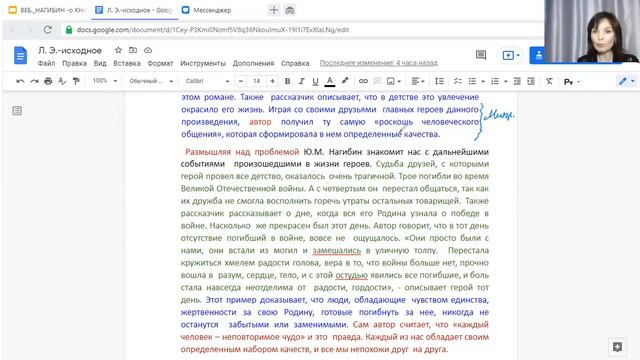
Task: Click the Redo arrow icon
Action: pos(34,81)
